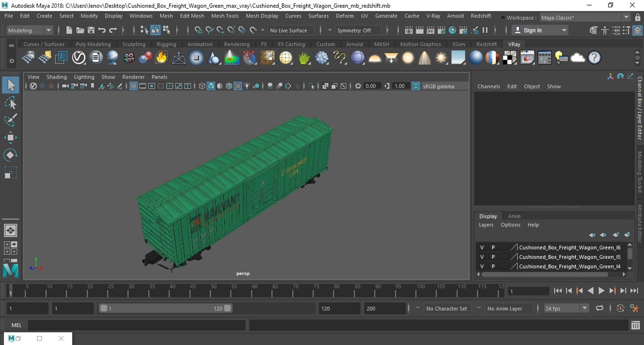Open the Workspace Maya Classic dropdown

pos(585,17)
